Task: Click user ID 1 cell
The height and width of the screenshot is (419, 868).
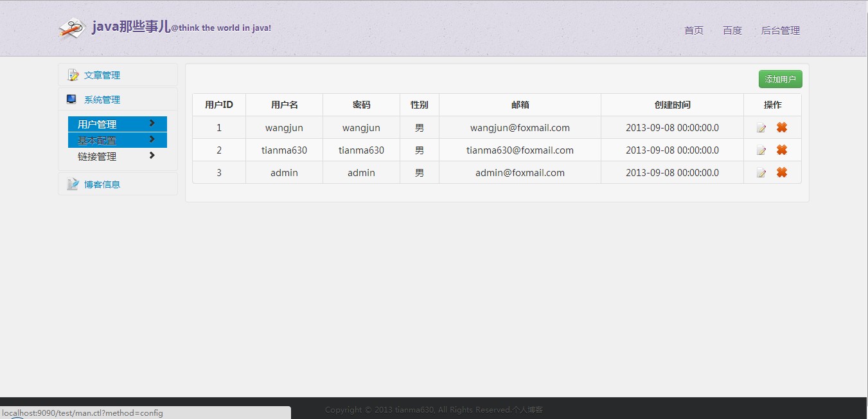Action: [219, 128]
